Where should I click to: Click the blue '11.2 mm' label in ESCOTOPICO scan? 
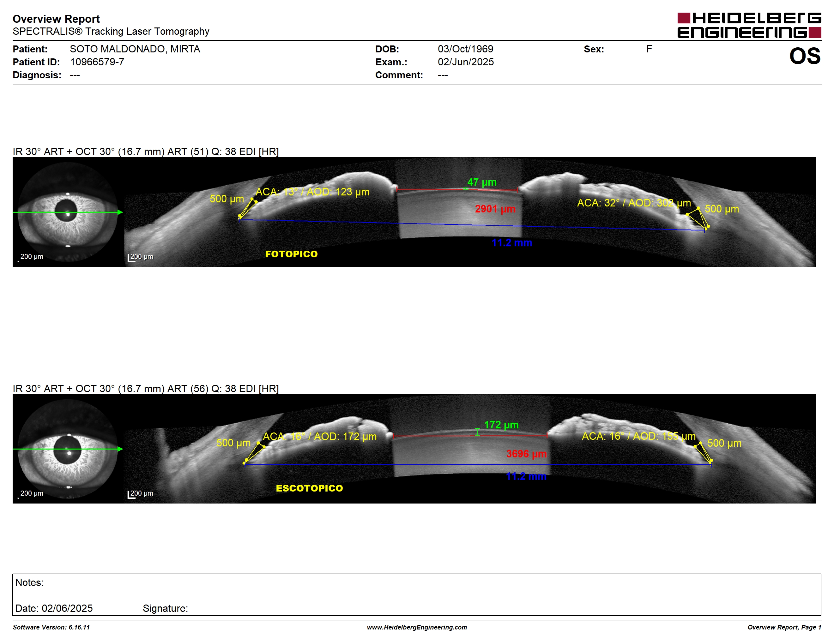526,476
